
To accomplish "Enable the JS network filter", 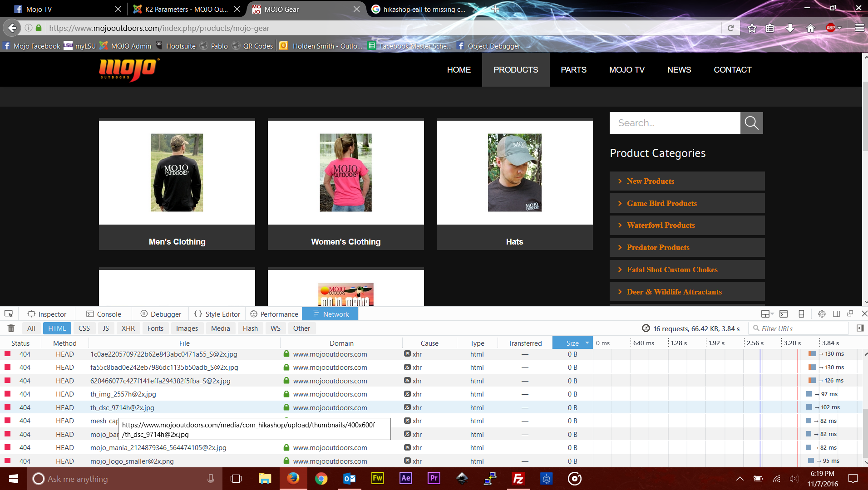I will [x=106, y=328].
